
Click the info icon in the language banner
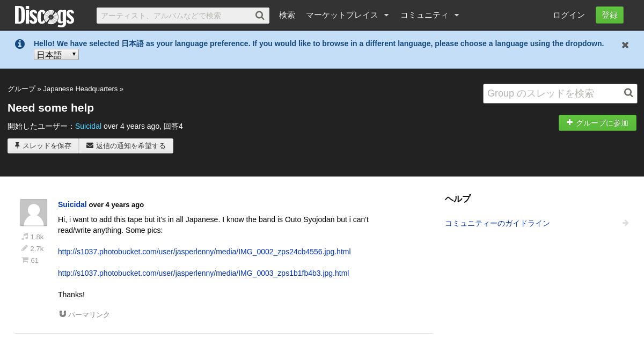click(20, 44)
